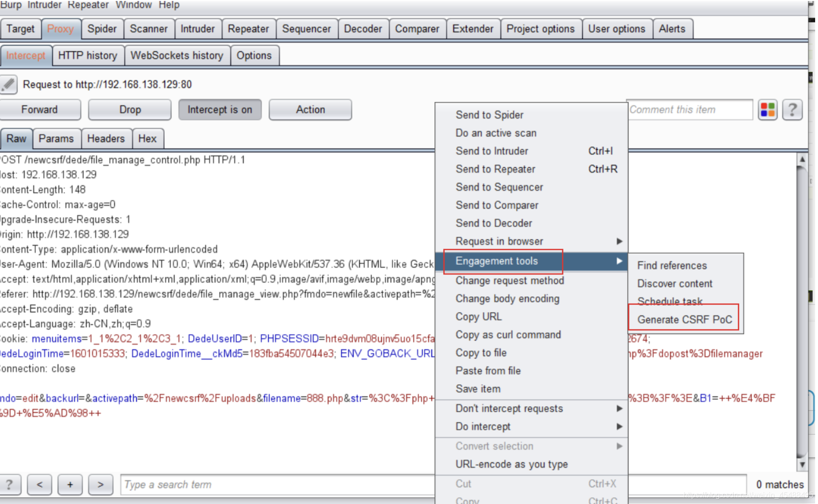Image resolution: width=818 pixels, height=504 pixels.
Task: Switch to the Hex view tab
Action: pyautogui.click(x=147, y=139)
